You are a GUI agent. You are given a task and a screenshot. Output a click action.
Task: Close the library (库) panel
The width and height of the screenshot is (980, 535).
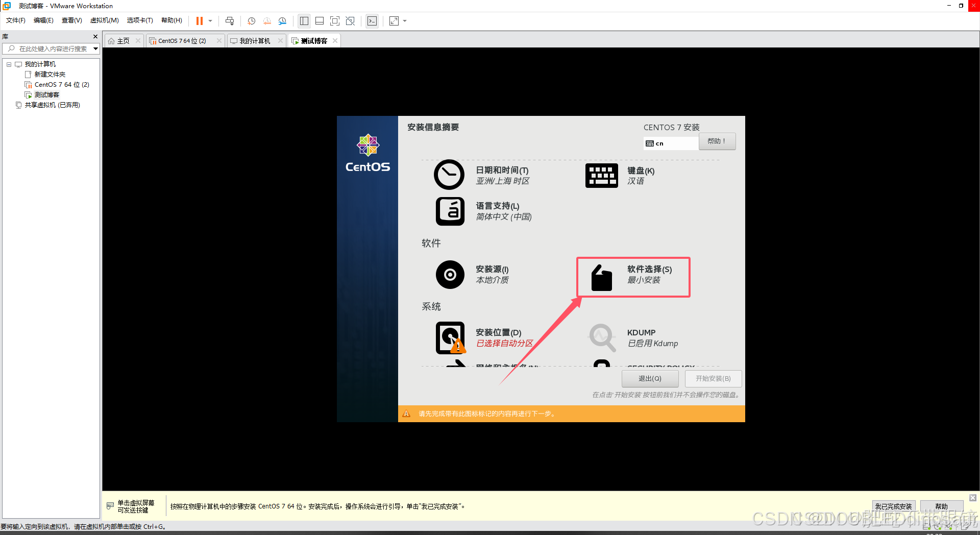(x=95, y=37)
